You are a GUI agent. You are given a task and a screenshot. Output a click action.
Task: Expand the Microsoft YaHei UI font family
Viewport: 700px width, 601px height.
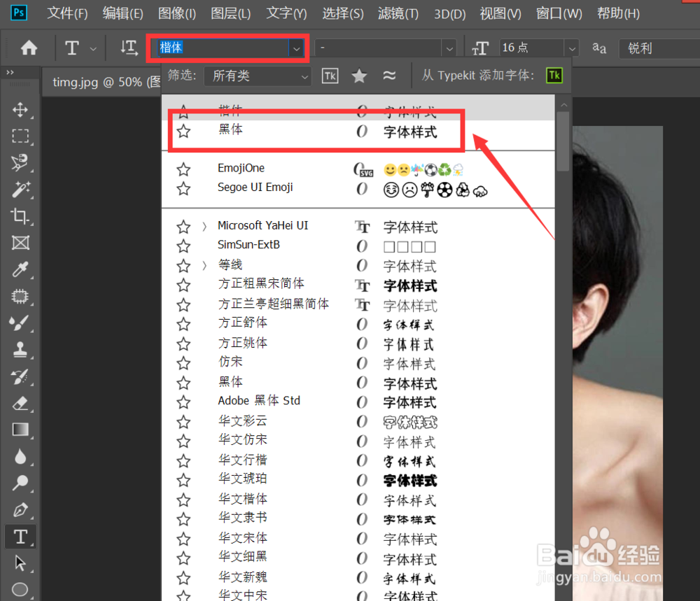[203, 225]
